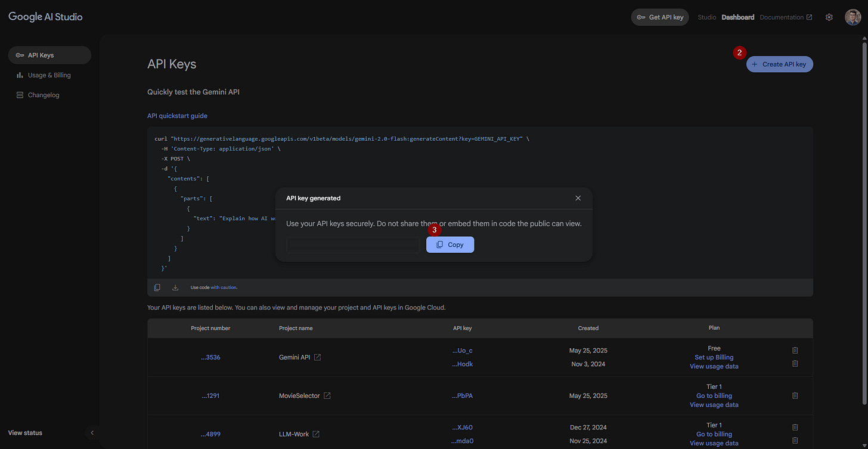Click the Google AI Studio logo

(45, 17)
